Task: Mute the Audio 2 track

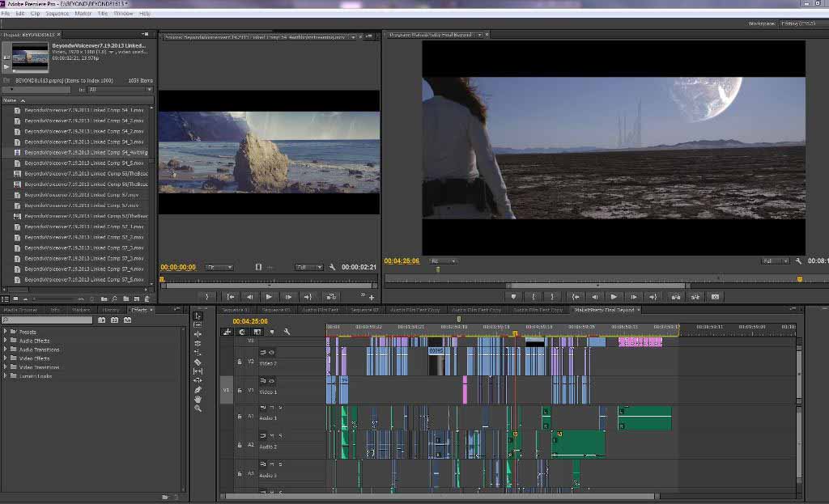Action: pyautogui.click(x=272, y=436)
